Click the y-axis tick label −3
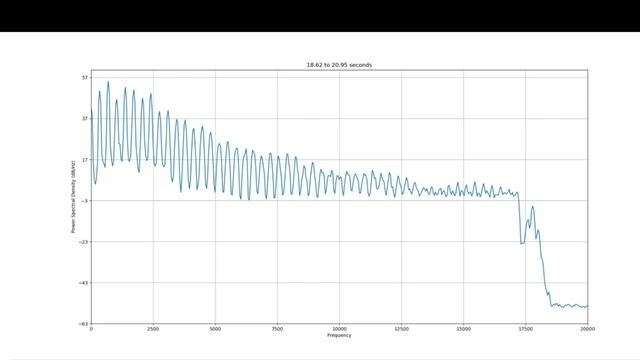Viewport: 640px width, 360px height. [x=84, y=200]
